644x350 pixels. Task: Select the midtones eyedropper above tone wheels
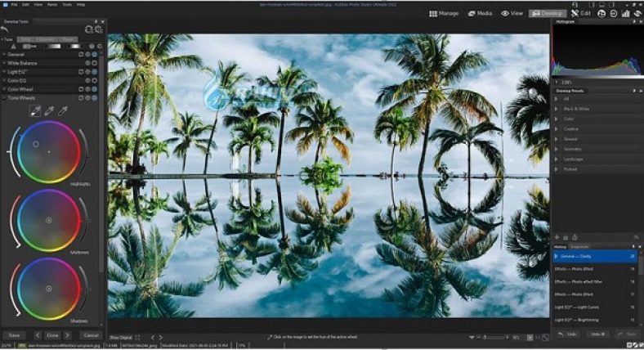click(x=49, y=110)
